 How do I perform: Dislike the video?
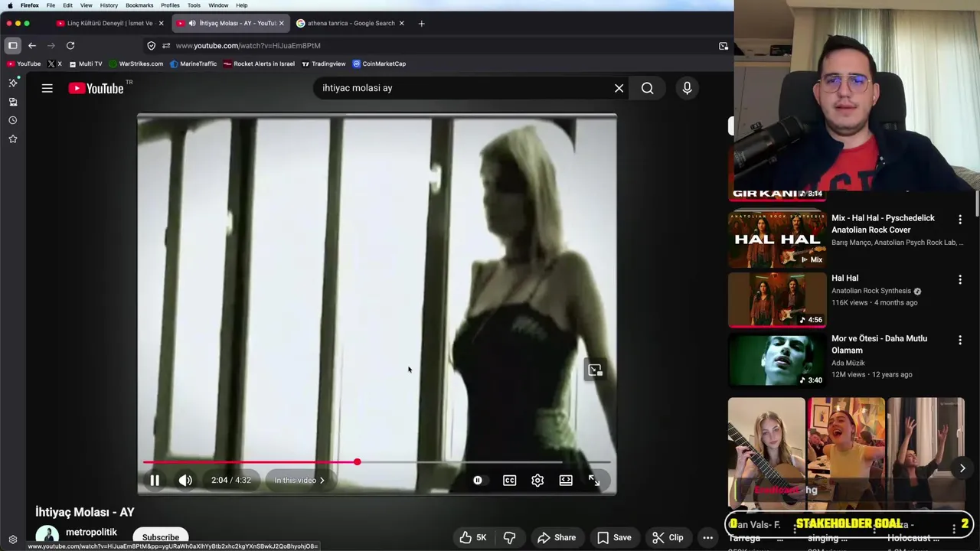pyautogui.click(x=509, y=537)
